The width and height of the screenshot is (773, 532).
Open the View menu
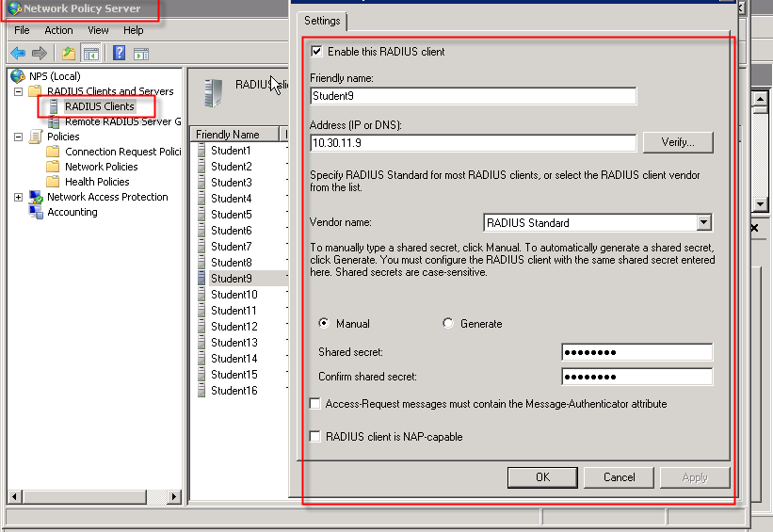point(98,30)
